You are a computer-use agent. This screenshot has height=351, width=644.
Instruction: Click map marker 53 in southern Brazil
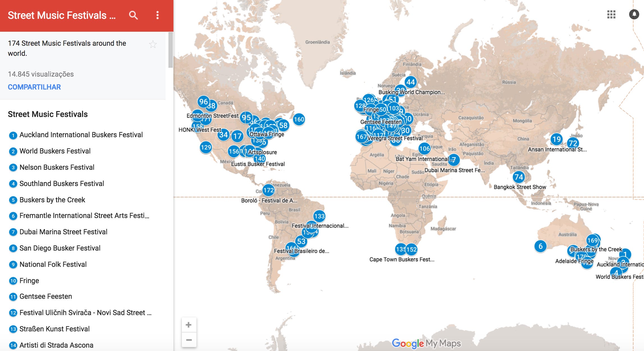tap(301, 242)
